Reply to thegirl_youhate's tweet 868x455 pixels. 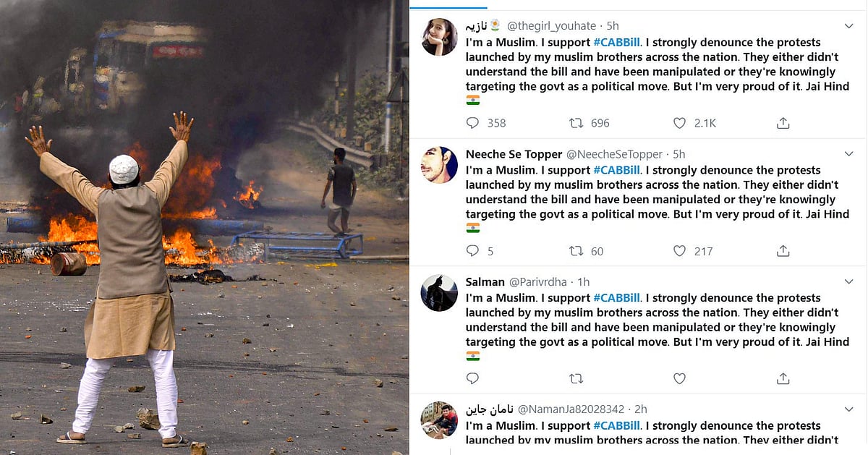(x=473, y=123)
